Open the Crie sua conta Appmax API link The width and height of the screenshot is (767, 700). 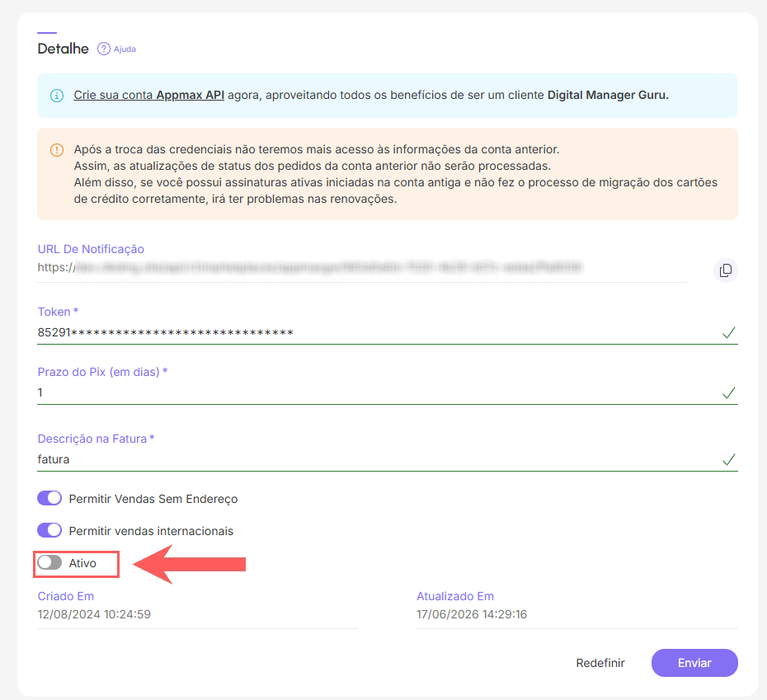pos(148,95)
